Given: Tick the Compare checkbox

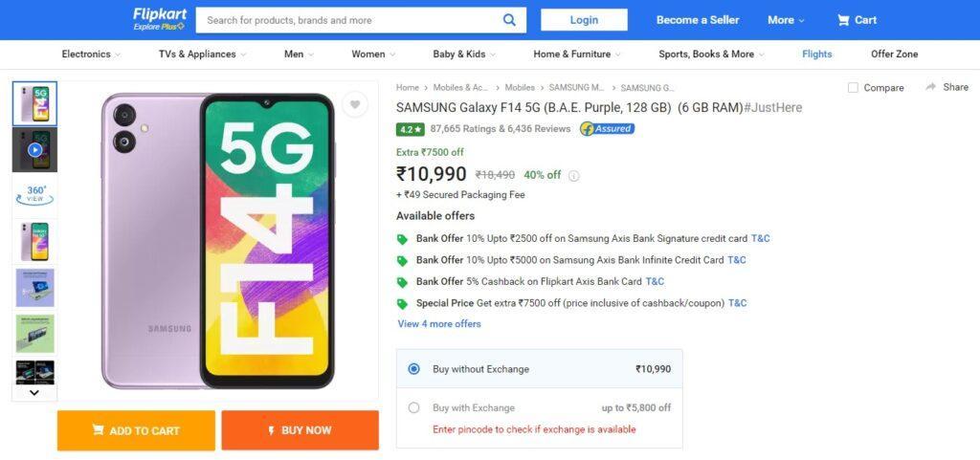Looking at the screenshot, I should click(x=853, y=88).
